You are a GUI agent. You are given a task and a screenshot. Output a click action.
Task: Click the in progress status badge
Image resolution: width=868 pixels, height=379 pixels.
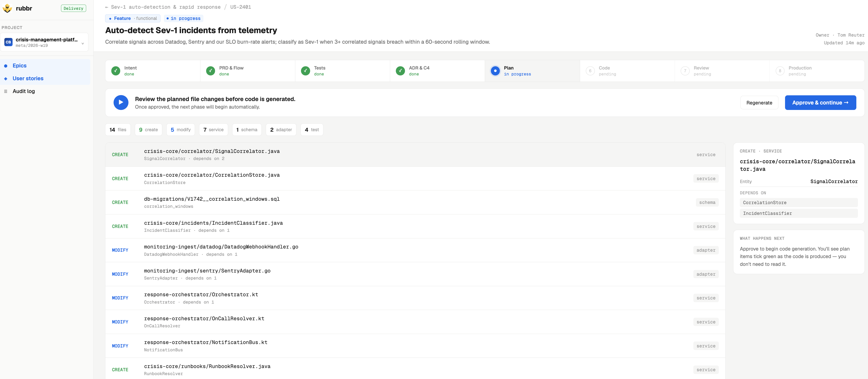183,19
